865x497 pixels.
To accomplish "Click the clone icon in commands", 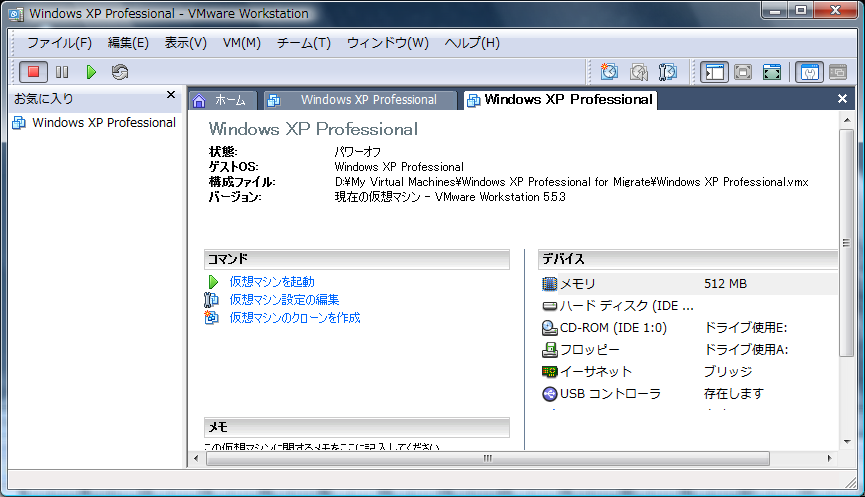I will click(x=211, y=318).
